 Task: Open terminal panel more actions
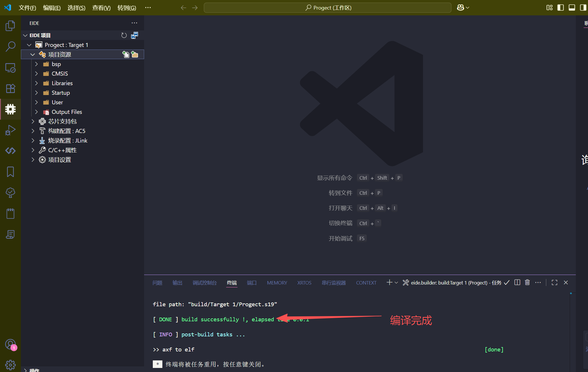coord(538,282)
